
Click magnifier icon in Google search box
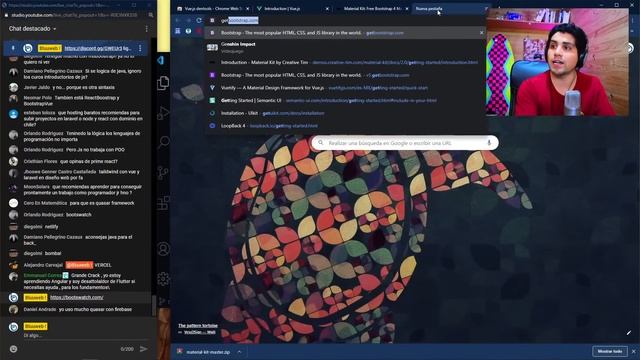[321, 143]
